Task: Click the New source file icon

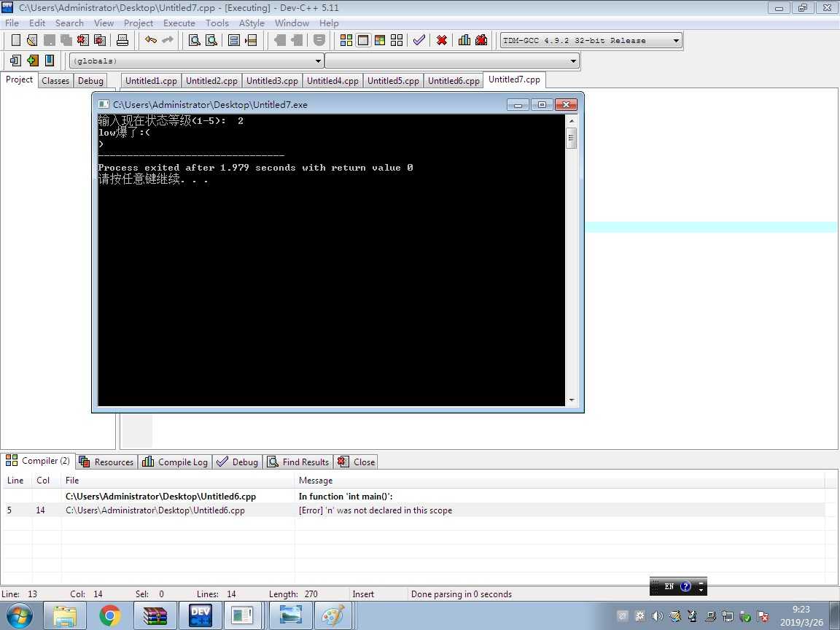Action: coord(16,40)
